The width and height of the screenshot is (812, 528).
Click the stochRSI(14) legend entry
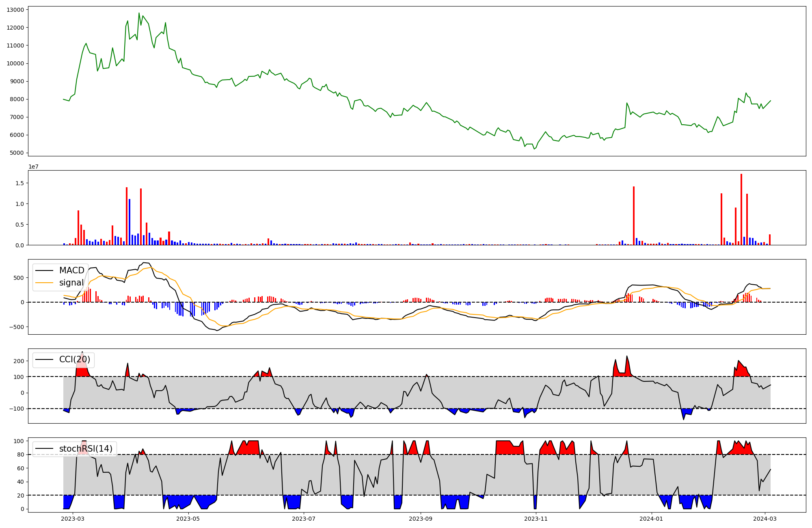point(85,449)
